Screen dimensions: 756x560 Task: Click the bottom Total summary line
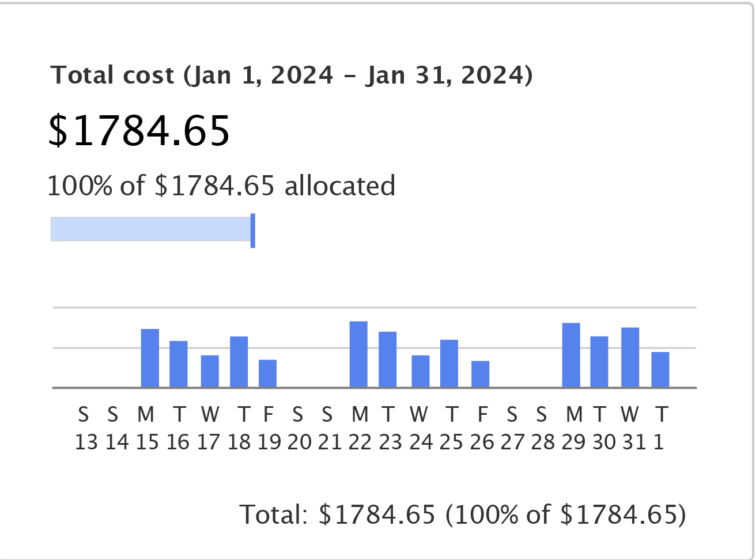coord(463,514)
